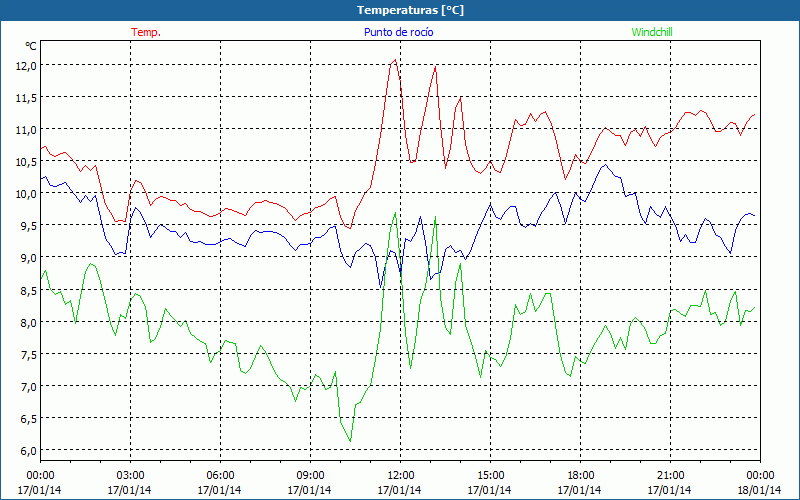800x500 pixels.
Task: Click the 09:00 time axis label
Action: pyautogui.click(x=310, y=476)
